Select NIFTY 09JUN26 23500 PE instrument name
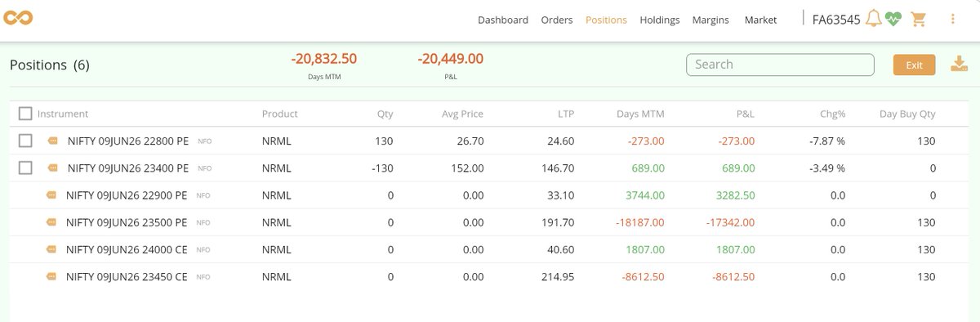 click(127, 223)
